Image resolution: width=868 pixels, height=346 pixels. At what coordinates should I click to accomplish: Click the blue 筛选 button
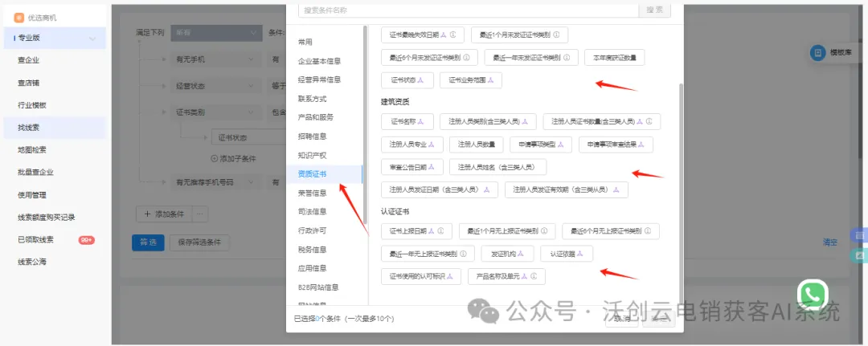[x=148, y=242]
